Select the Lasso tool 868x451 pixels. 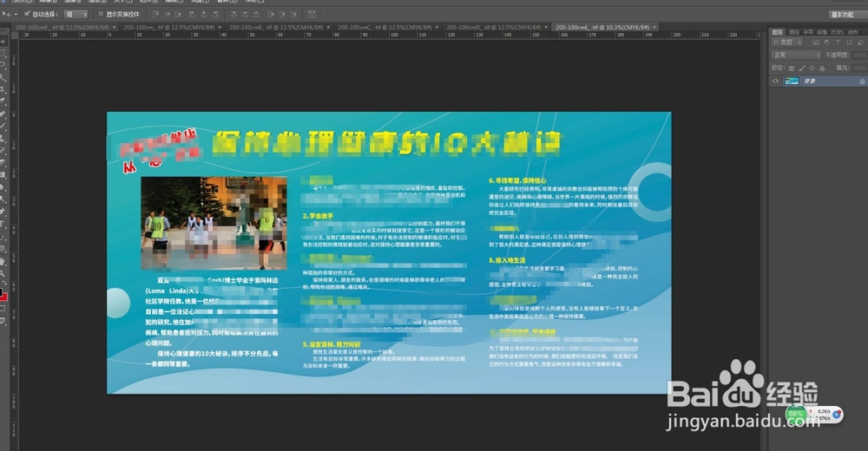(x=3, y=64)
